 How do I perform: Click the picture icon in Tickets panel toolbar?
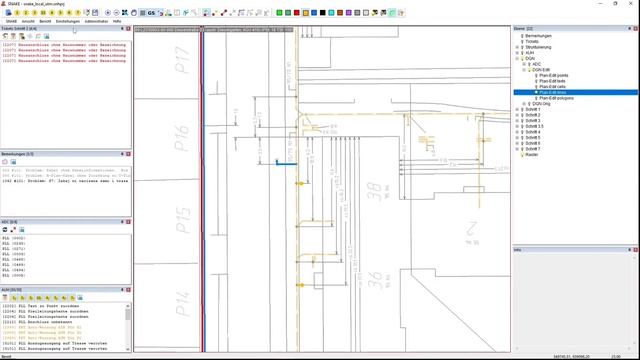[x=47, y=36]
